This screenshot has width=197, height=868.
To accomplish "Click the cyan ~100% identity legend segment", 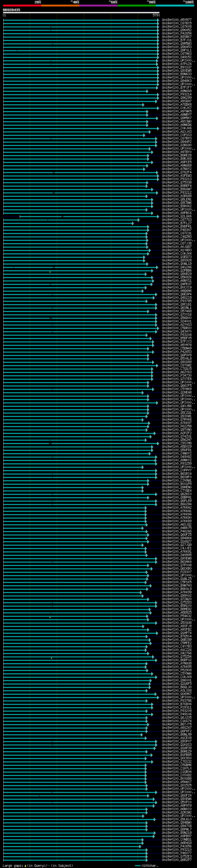I will click(x=175, y=6).
